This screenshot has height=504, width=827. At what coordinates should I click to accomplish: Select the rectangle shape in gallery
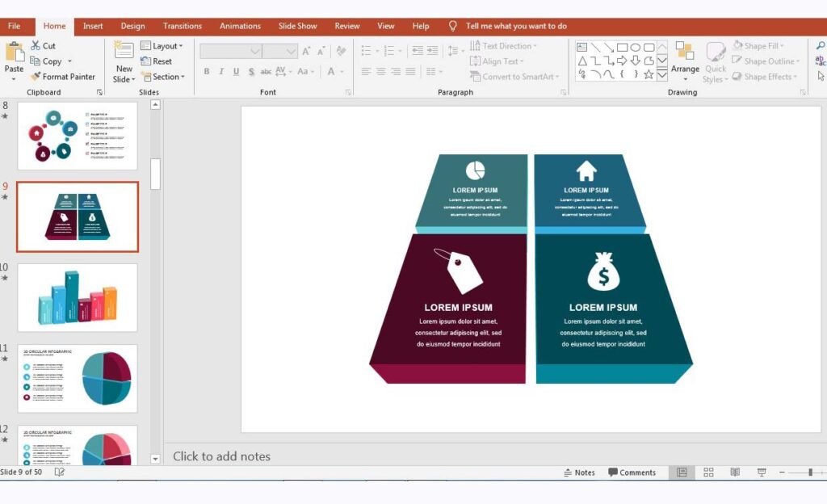623,48
